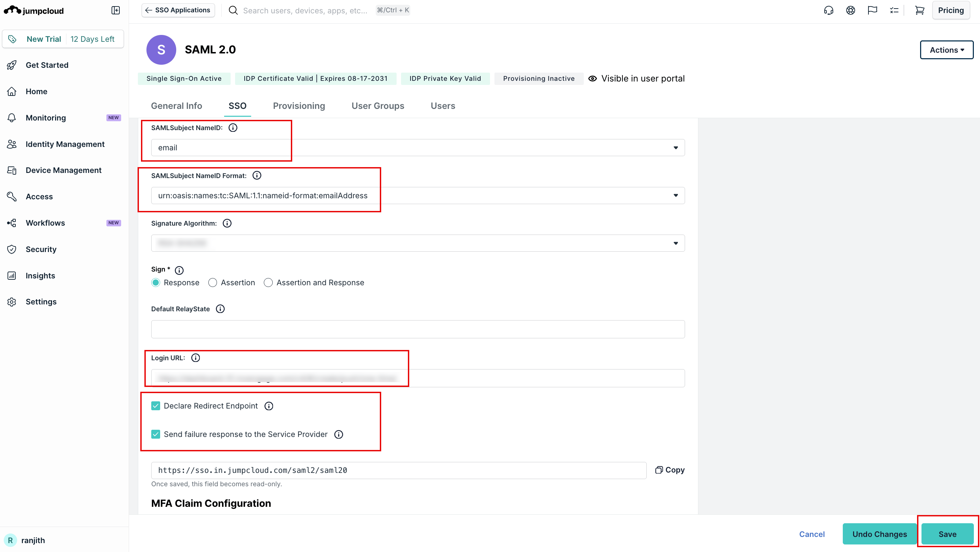
Task: Select the Assertion sign radio button
Action: 212,283
